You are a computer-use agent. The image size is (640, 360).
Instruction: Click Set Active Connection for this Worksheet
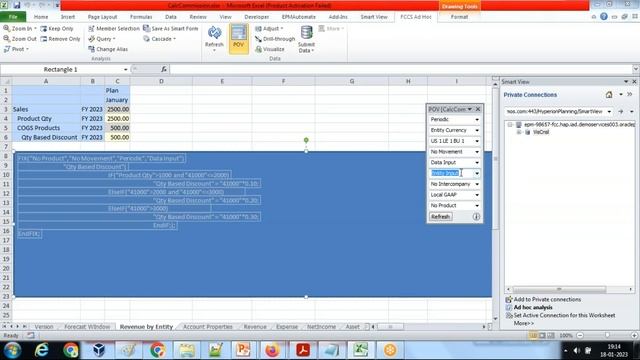(x=564, y=315)
